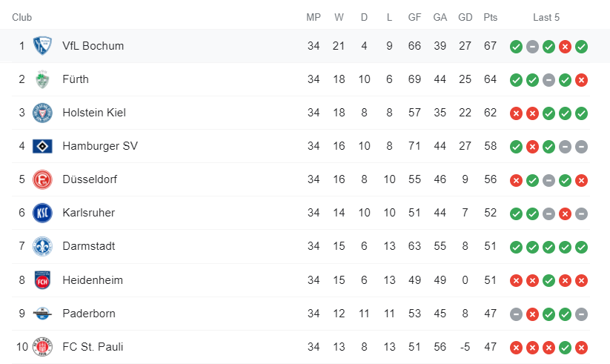Click the Hamburger SV diamond logo

point(42,146)
